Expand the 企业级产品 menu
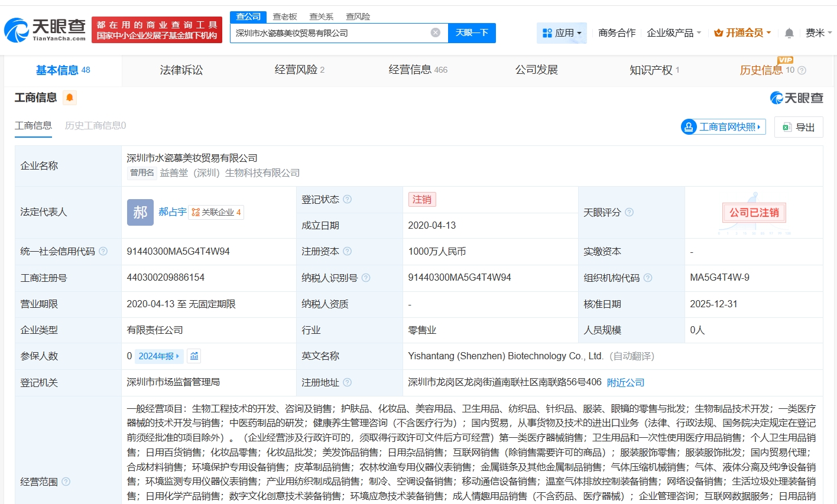 pos(674,33)
